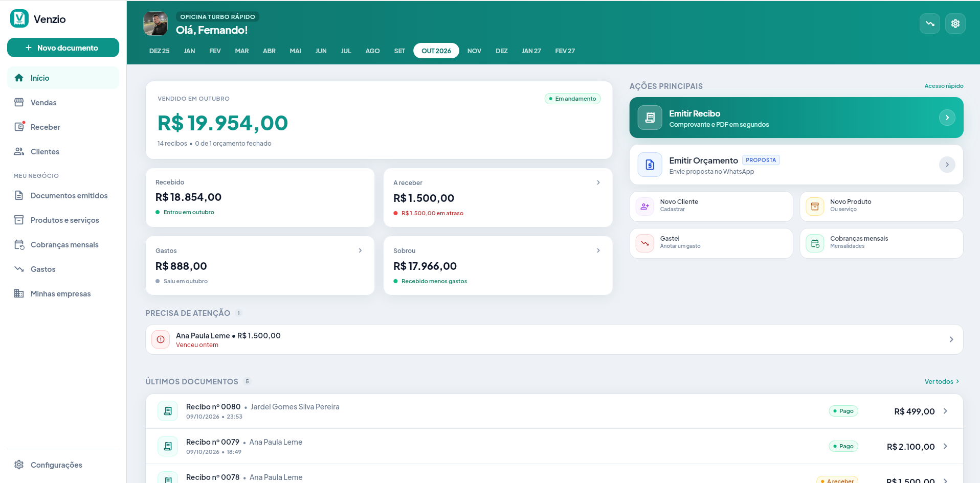The height and width of the screenshot is (483, 980).
Task: Open the Cobranças mensais Mensalidades card
Action: click(x=881, y=243)
